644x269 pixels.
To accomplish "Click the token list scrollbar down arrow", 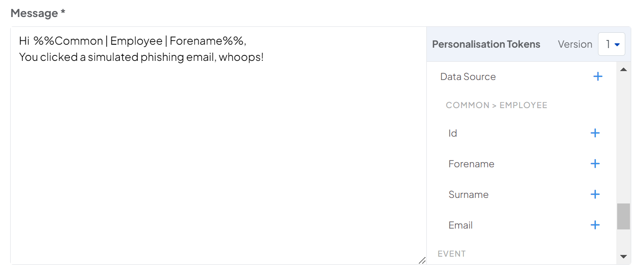I will pos(623,256).
